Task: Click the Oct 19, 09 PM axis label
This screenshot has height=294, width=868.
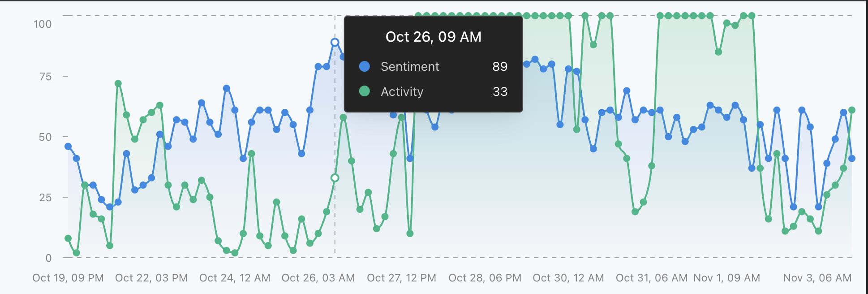Action: tap(68, 278)
